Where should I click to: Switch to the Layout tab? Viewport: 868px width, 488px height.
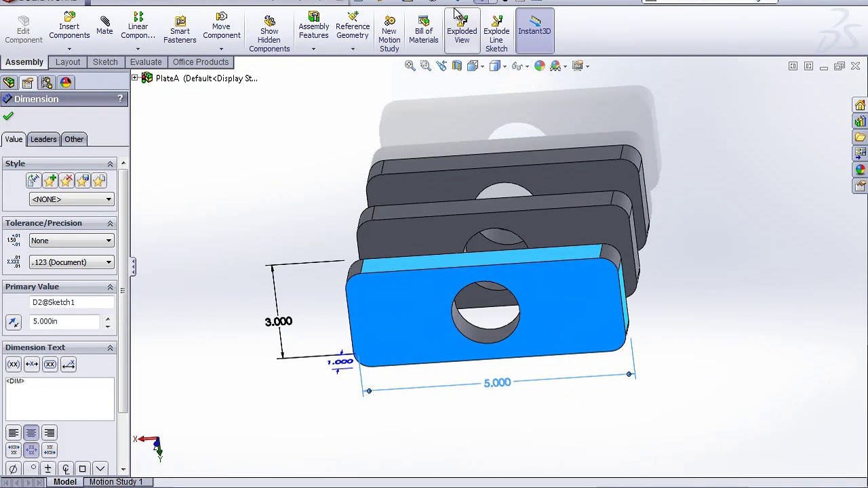point(68,62)
